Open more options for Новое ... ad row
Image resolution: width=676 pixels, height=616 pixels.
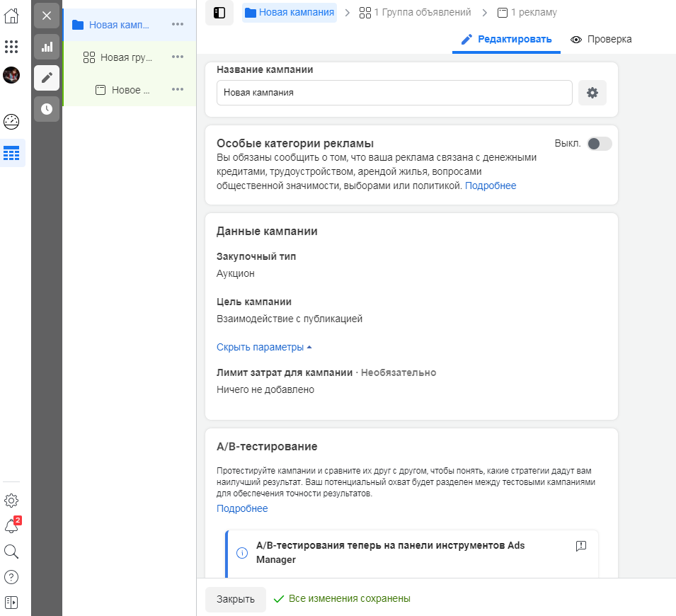pyautogui.click(x=178, y=89)
